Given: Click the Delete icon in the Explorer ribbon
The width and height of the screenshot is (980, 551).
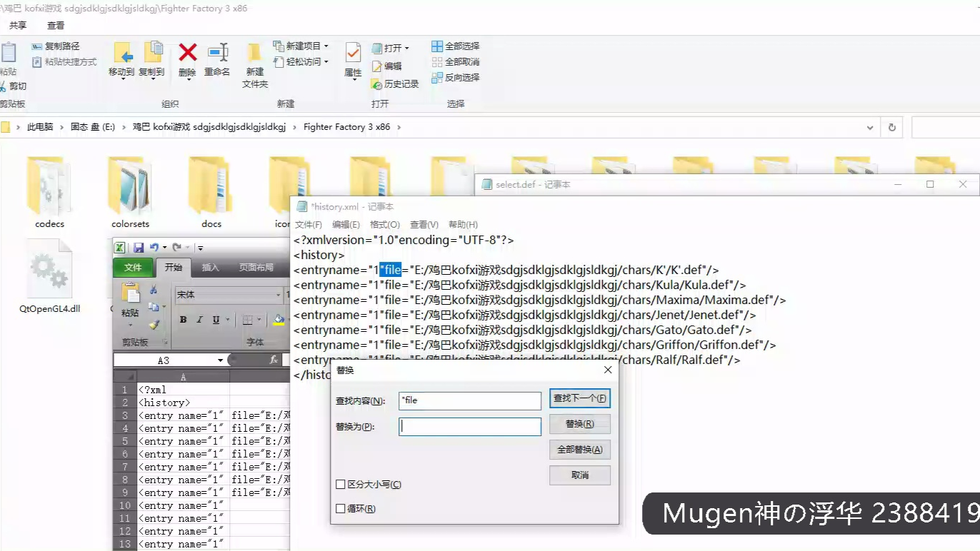Looking at the screenshot, I should (x=187, y=57).
